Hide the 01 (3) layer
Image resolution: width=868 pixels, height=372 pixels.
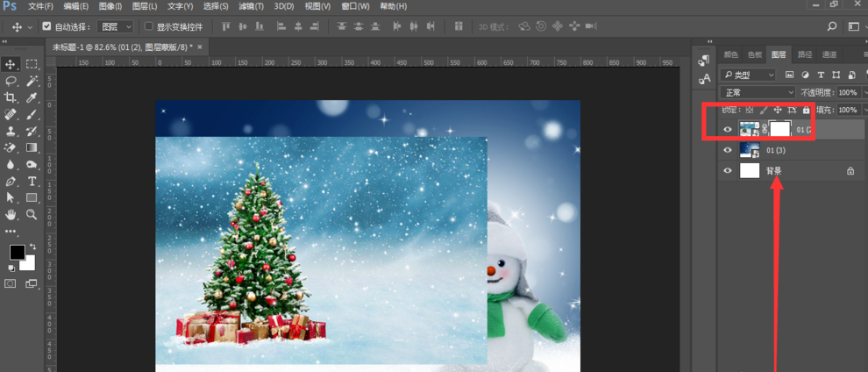pyautogui.click(x=728, y=150)
